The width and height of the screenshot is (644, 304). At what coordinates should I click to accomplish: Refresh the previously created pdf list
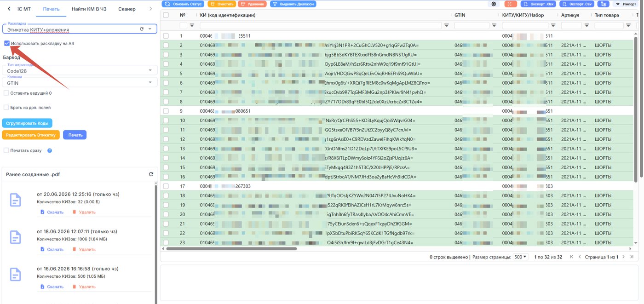tap(151, 174)
